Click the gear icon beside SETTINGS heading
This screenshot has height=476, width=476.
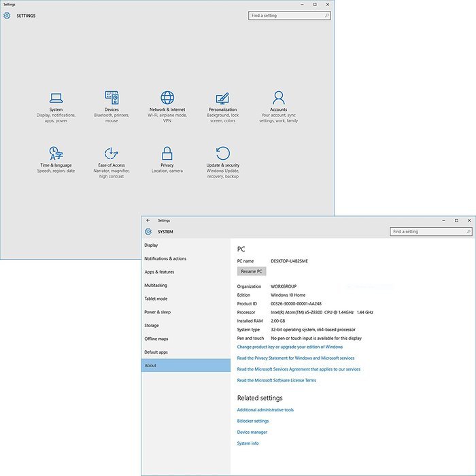tap(7, 16)
